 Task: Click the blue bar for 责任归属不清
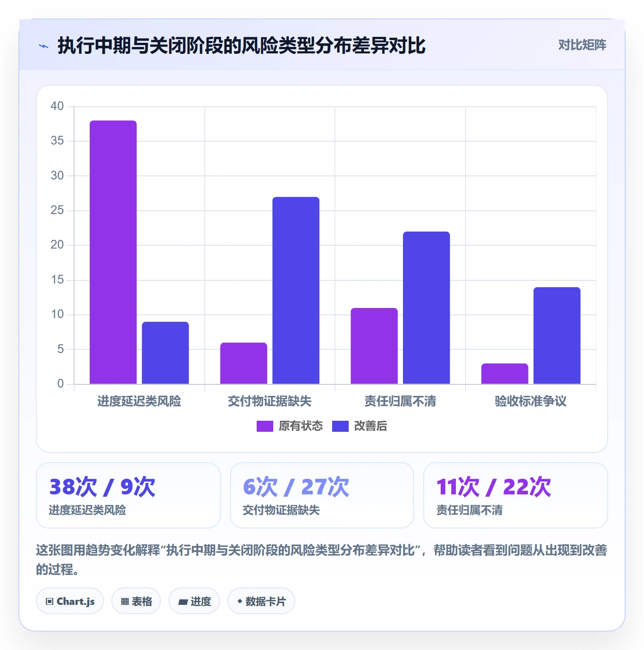[426, 308]
